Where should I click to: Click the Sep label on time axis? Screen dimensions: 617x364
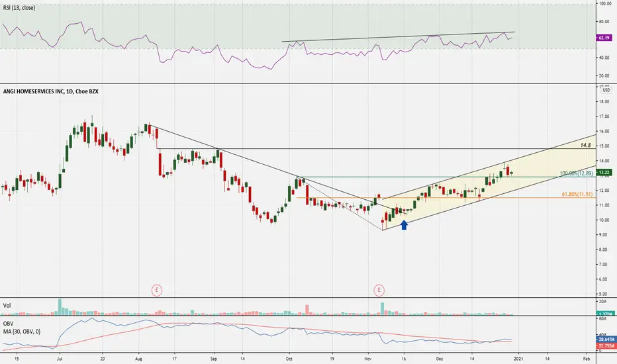pyautogui.click(x=214, y=359)
